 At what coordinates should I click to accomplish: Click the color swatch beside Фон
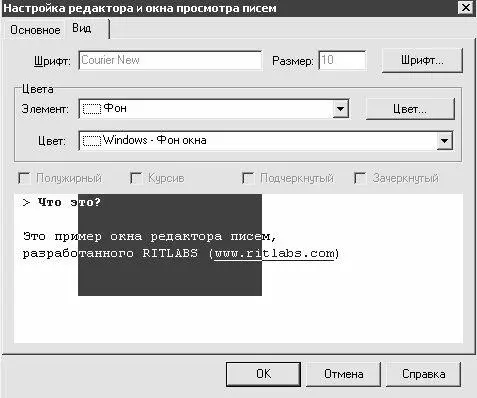(92, 109)
